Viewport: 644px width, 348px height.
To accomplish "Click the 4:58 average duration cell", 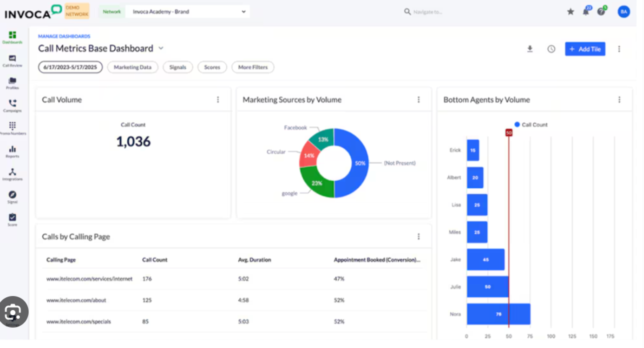I will [x=243, y=300].
